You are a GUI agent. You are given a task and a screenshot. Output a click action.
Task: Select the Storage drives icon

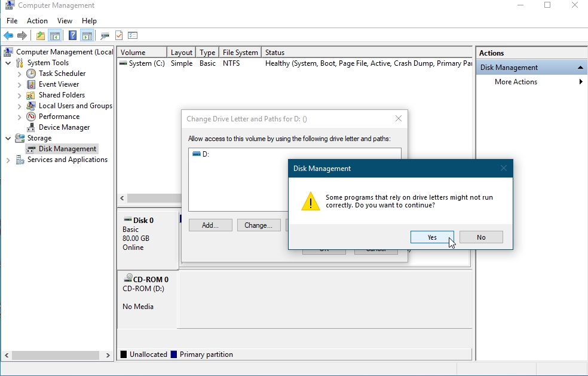click(20, 138)
